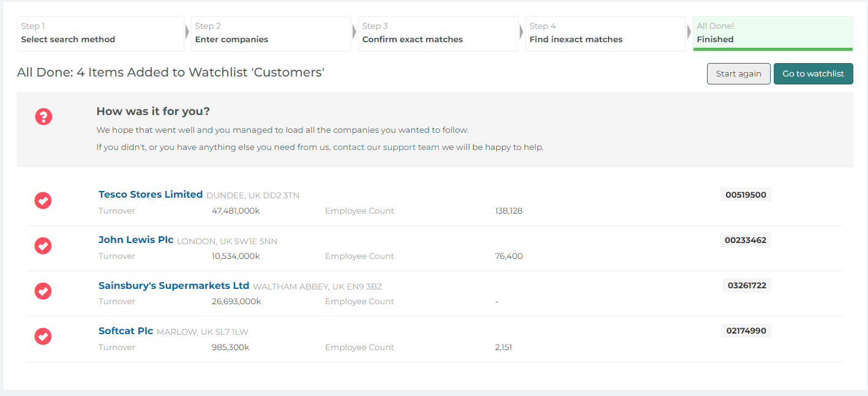The height and width of the screenshot is (396, 868).
Task: Click address WALTHAM ABBEY, UK EN9 3BZ
Action: 318,286
